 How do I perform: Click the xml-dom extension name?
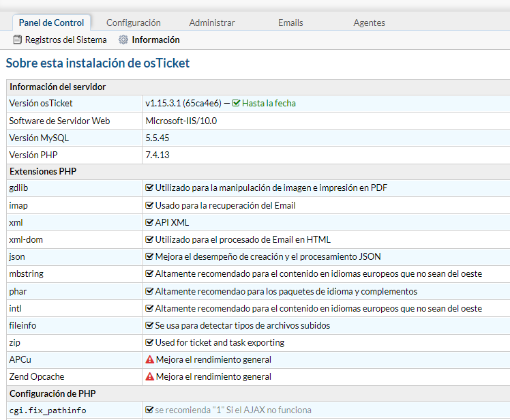point(26,240)
